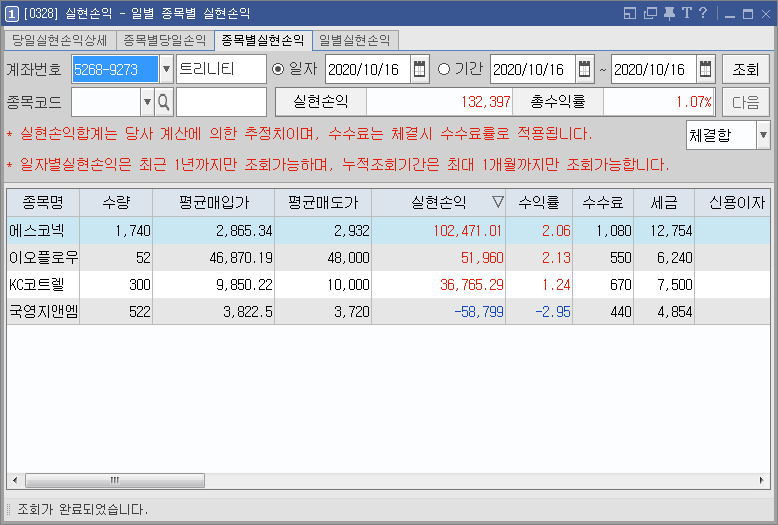Click the 조회 search button
The height and width of the screenshot is (525, 778).
point(746,69)
